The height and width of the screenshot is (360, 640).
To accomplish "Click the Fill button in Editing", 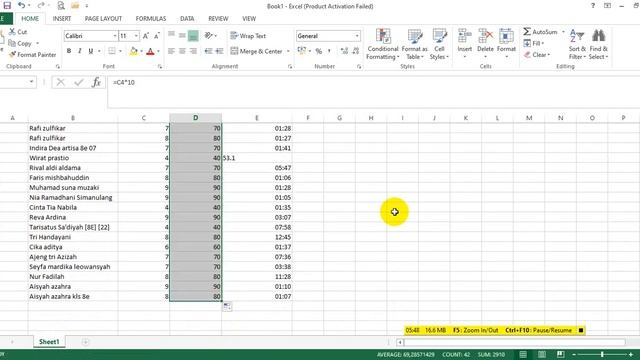I will pyautogui.click(x=534, y=43).
